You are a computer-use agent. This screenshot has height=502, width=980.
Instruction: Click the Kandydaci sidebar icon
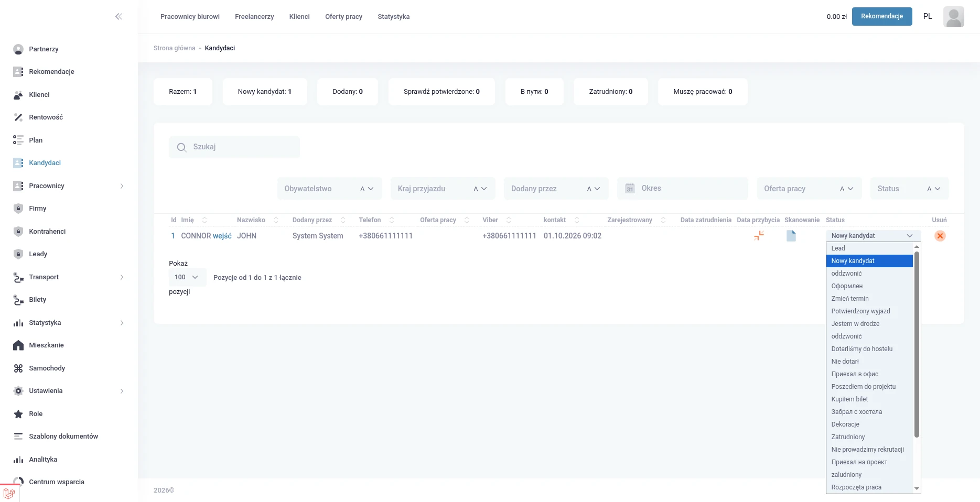(18, 163)
